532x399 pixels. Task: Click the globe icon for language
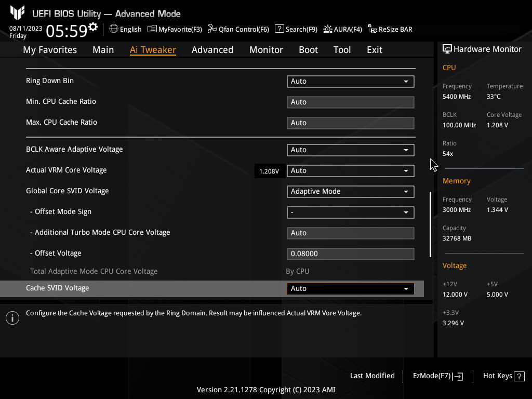[x=114, y=29]
